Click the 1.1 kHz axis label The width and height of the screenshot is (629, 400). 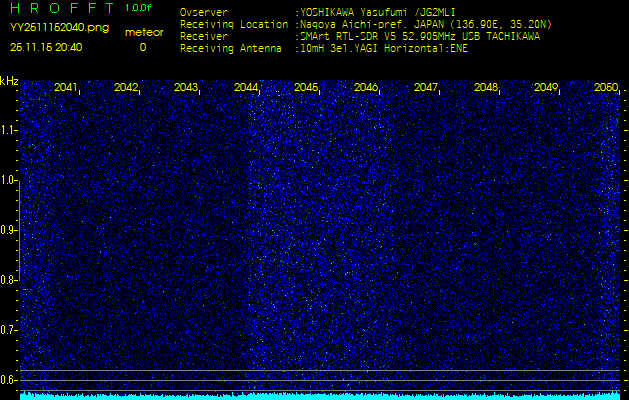click(x=8, y=130)
